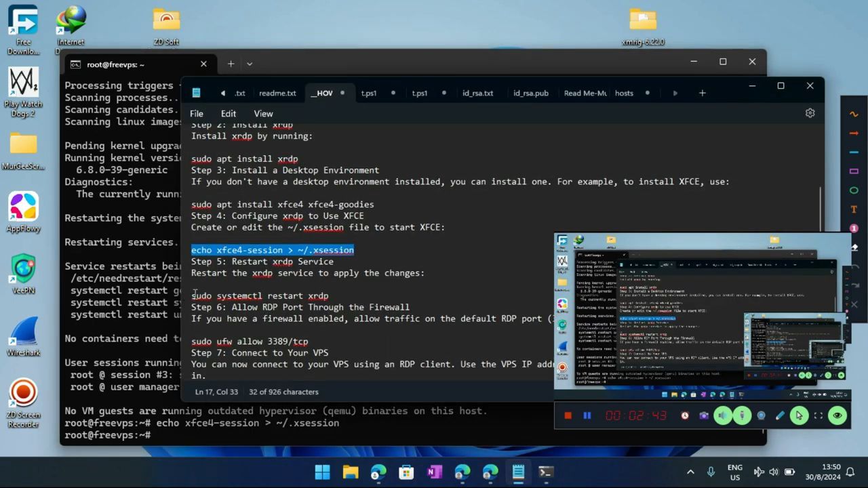Screen dimensions: 868x488
Task: Show hidden system tray icons chevron
Action: click(690, 472)
